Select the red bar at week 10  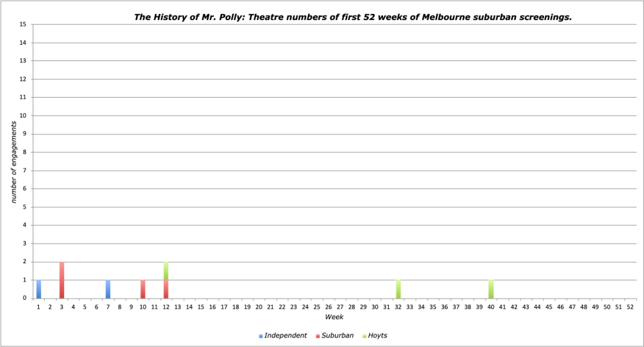pos(143,289)
